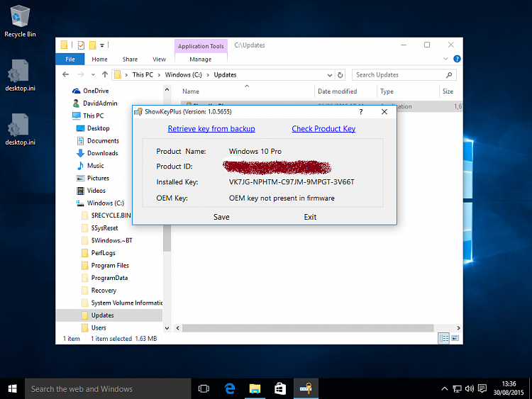Screen dimensions: 532x399
Task: Click the Check Product Key link
Action: (323, 129)
